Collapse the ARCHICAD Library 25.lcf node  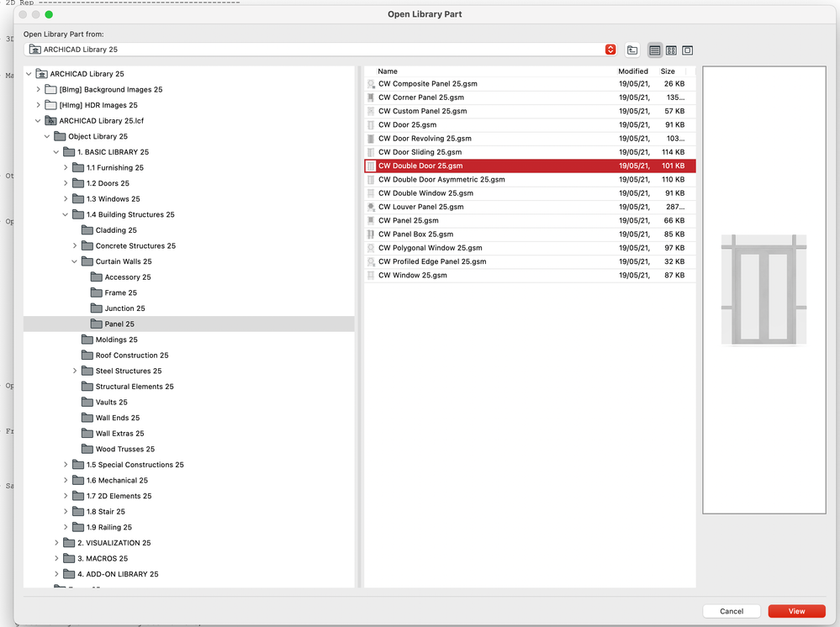38,120
